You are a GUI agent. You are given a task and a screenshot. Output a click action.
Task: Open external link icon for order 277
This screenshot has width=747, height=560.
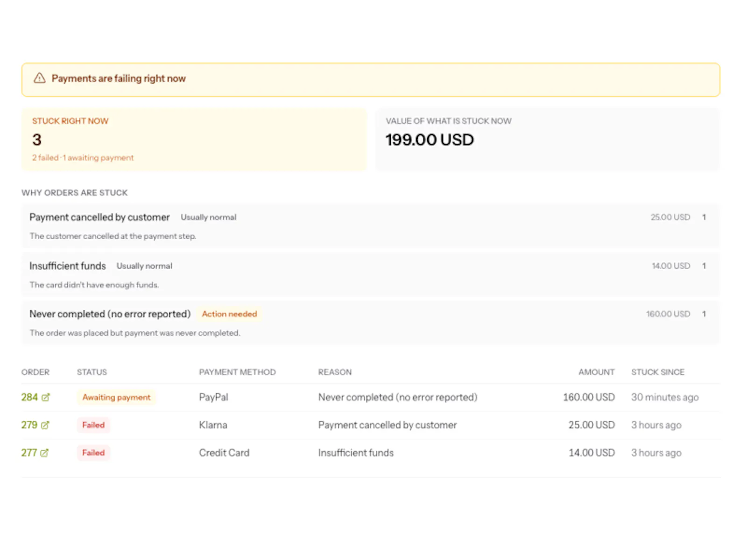tap(44, 453)
